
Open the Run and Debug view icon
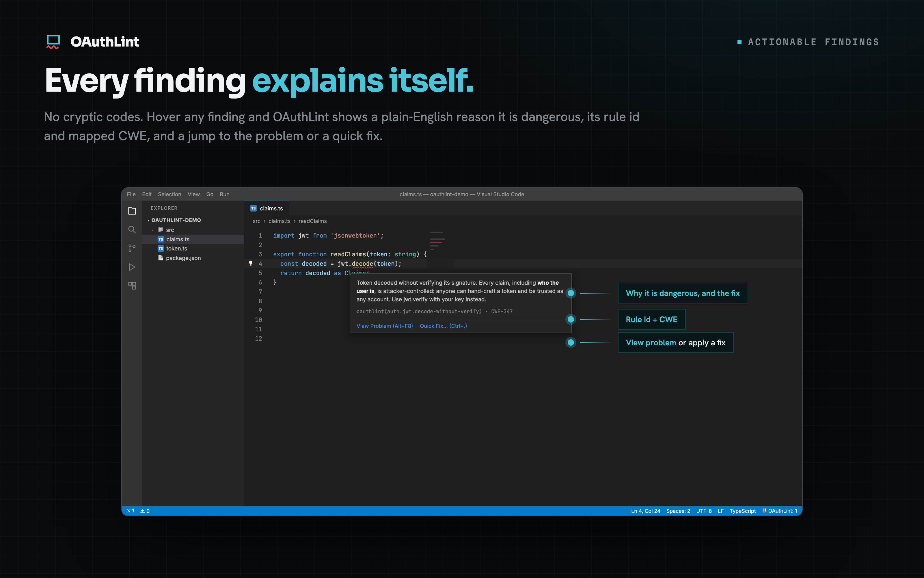pyautogui.click(x=132, y=267)
